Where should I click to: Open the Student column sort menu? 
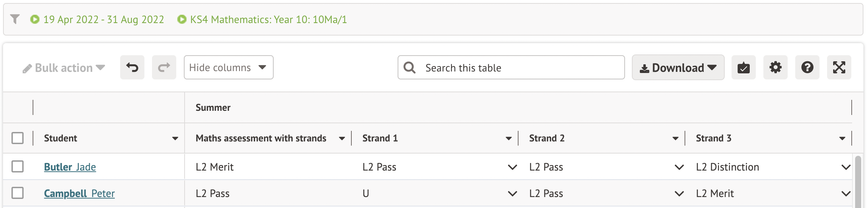[x=175, y=138]
